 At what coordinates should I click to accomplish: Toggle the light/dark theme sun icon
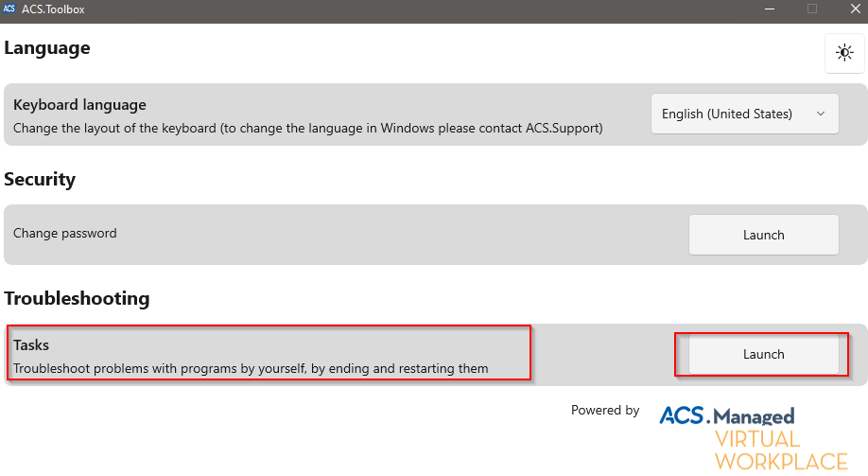[x=844, y=54]
